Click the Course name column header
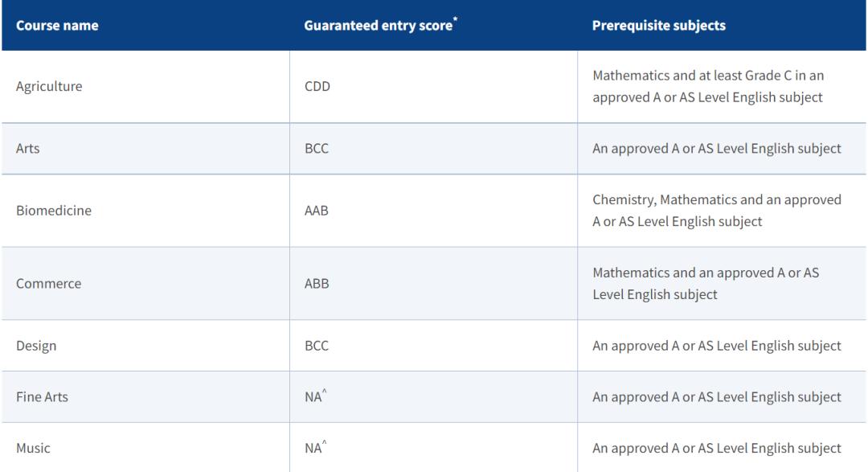 point(57,26)
